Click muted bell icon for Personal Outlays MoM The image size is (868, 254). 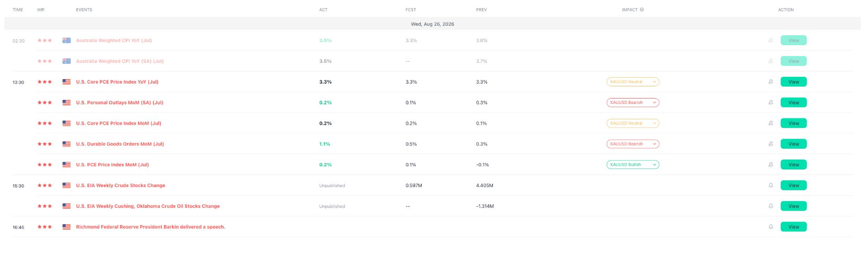(x=771, y=103)
